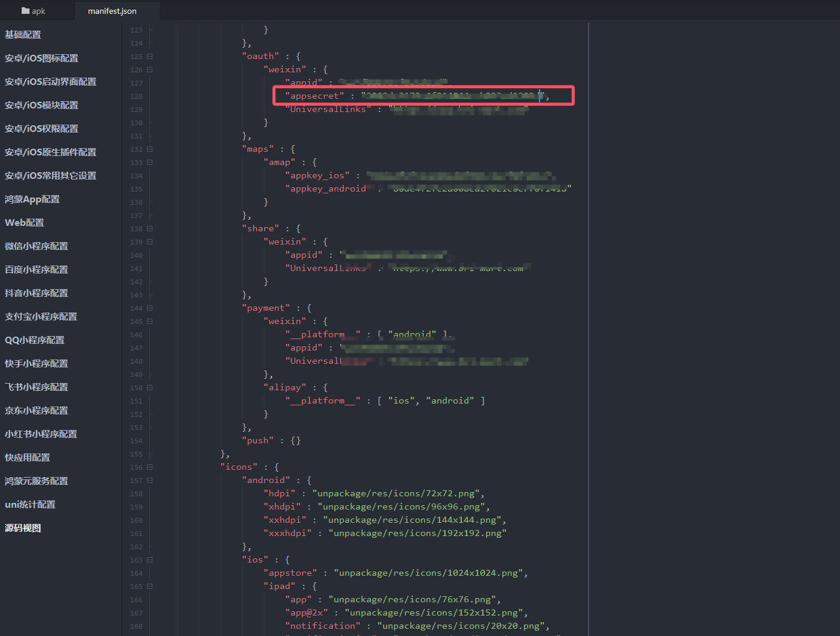This screenshot has height=636, width=840.
Task: Open 安卓/iOS权限配置 section
Action: point(42,129)
